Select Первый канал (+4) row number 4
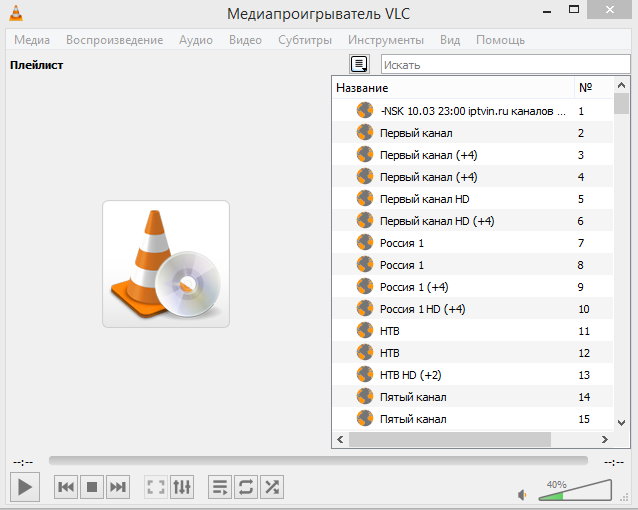This screenshot has height=510, width=638. point(473,177)
